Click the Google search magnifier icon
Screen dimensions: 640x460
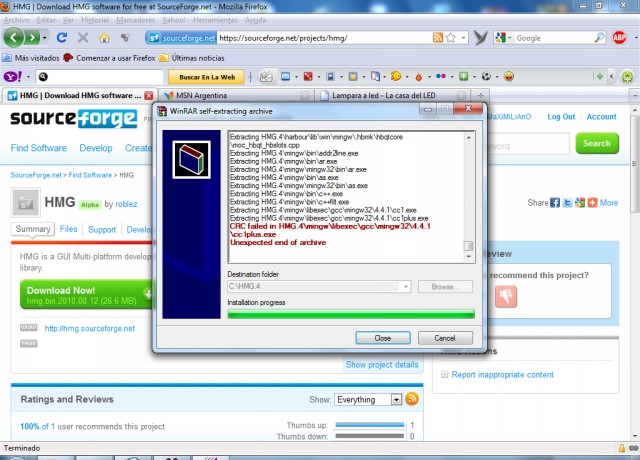coord(599,38)
